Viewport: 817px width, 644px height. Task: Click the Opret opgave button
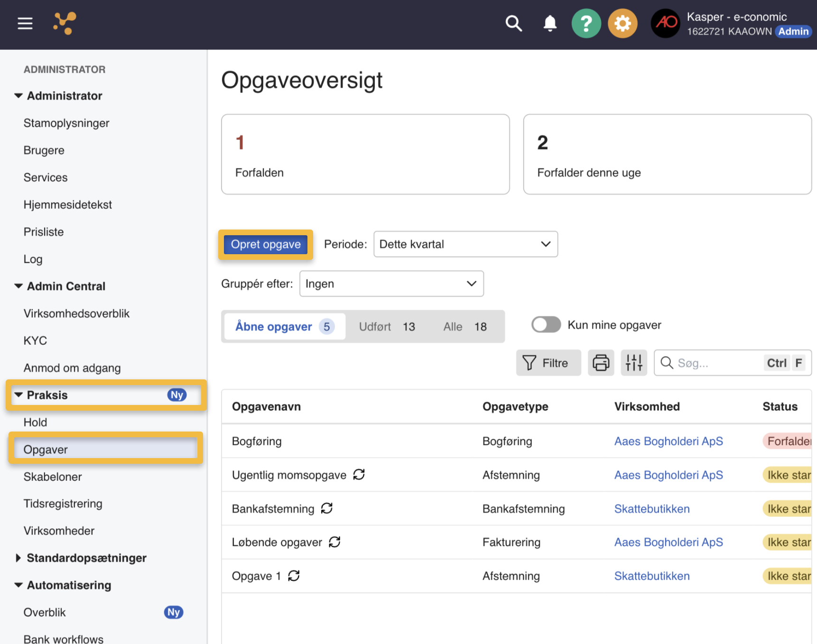pyautogui.click(x=266, y=244)
